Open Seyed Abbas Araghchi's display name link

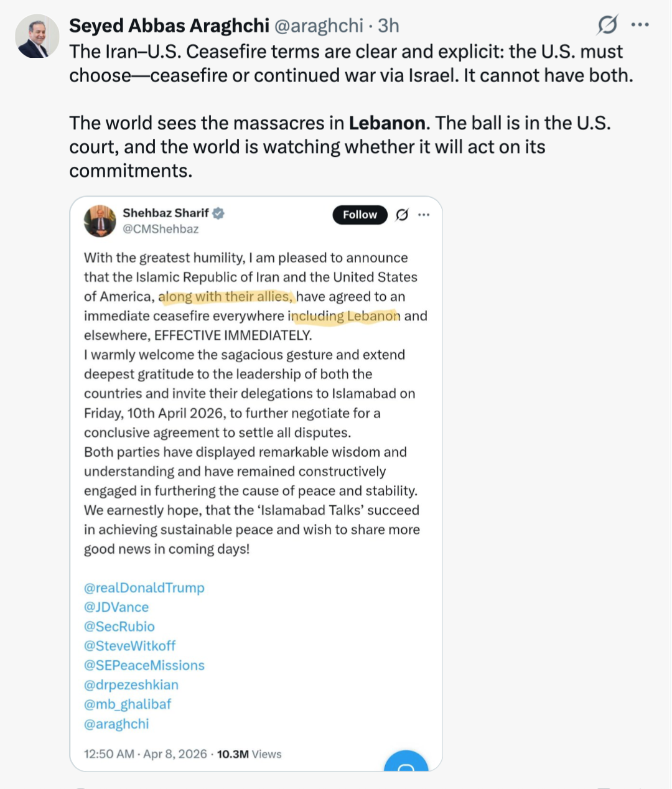coord(169,26)
